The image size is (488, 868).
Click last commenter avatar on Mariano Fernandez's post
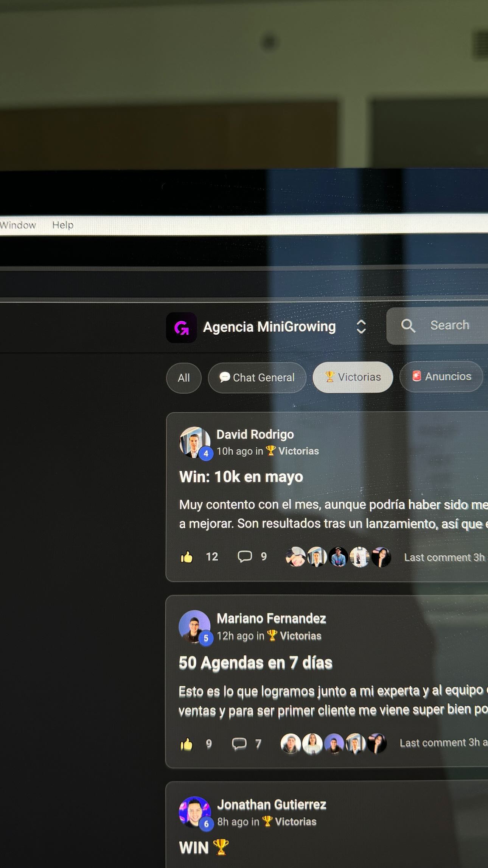coord(377,743)
